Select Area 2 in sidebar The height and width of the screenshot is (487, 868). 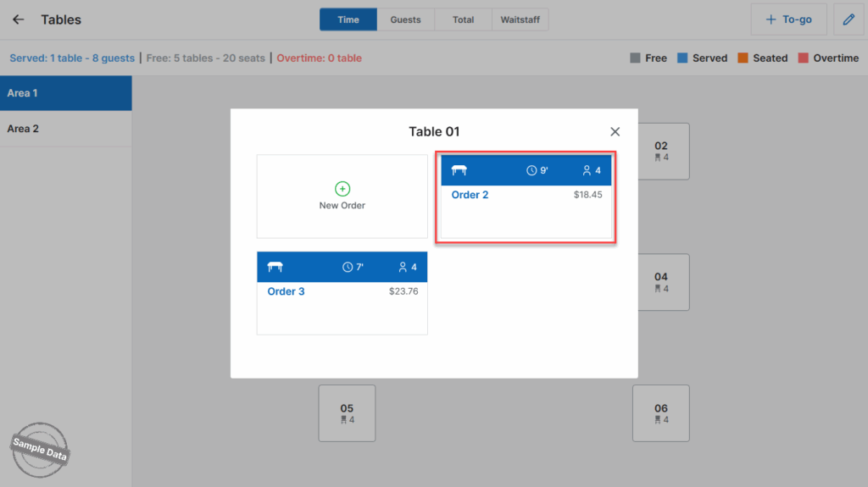point(24,129)
